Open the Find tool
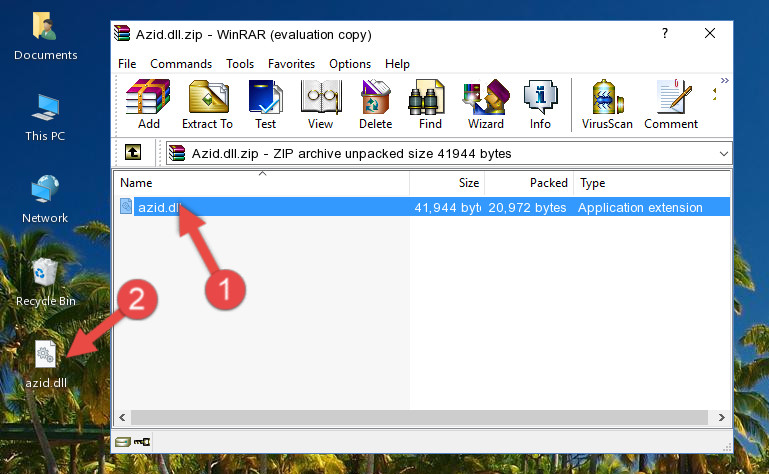Screen dimensions: 769x474 pyautogui.click(x=430, y=105)
